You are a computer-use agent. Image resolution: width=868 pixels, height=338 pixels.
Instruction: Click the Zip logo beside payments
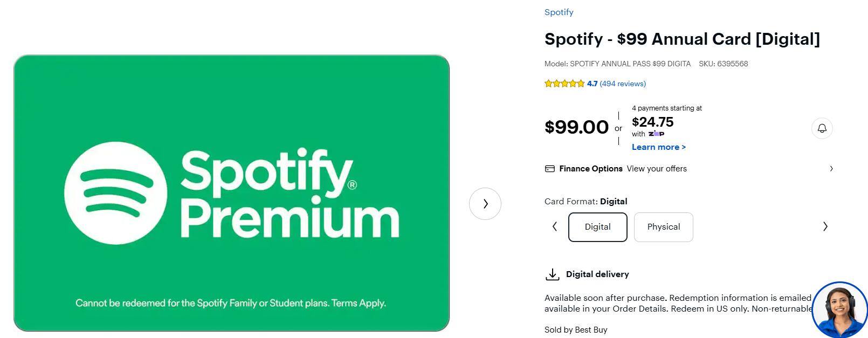[x=656, y=134]
